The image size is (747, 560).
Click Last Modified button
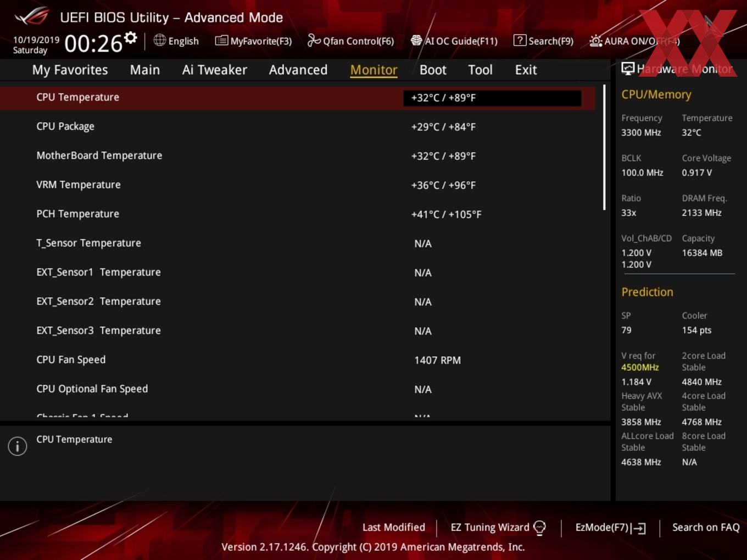point(394,527)
